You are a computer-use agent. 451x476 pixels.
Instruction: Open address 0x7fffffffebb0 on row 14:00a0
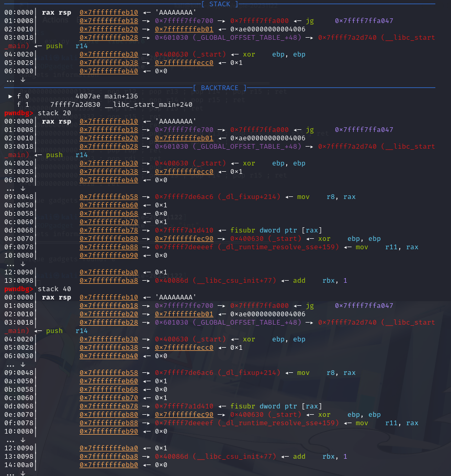tap(109, 465)
